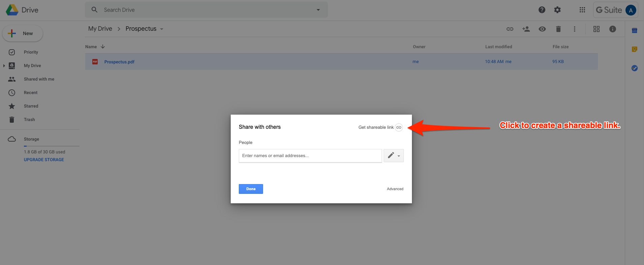The height and width of the screenshot is (265, 644).
Task: Open the Prospectus folder dropdown arrow
Action: click(162, 29)
